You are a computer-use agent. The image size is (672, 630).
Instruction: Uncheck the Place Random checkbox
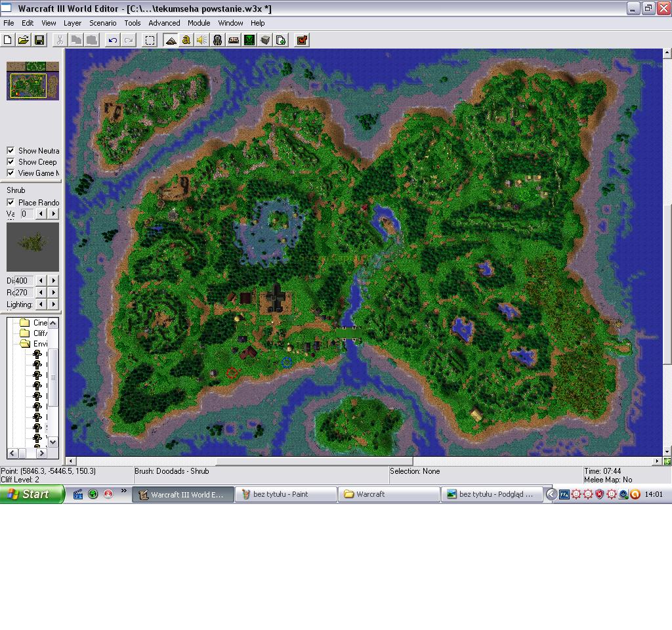(x=10, y=202)
